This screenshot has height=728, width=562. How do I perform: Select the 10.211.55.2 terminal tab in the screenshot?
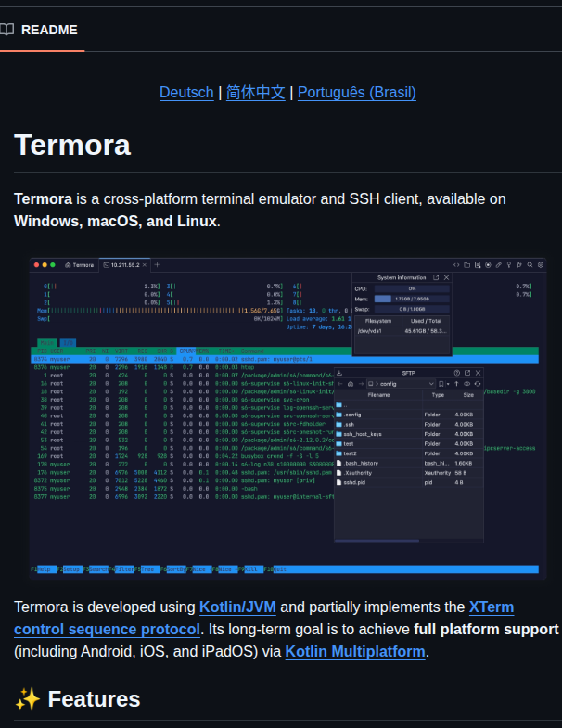[x=124, y=265]
